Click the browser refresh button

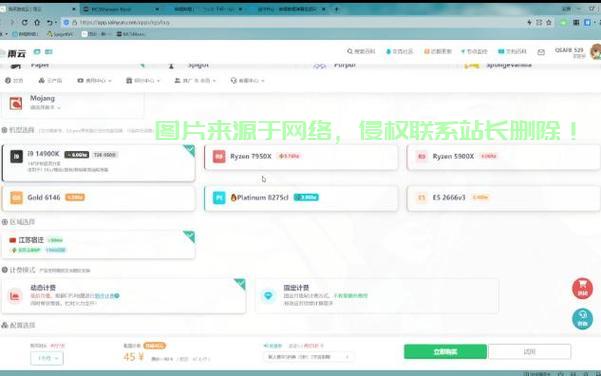(25, 22)
